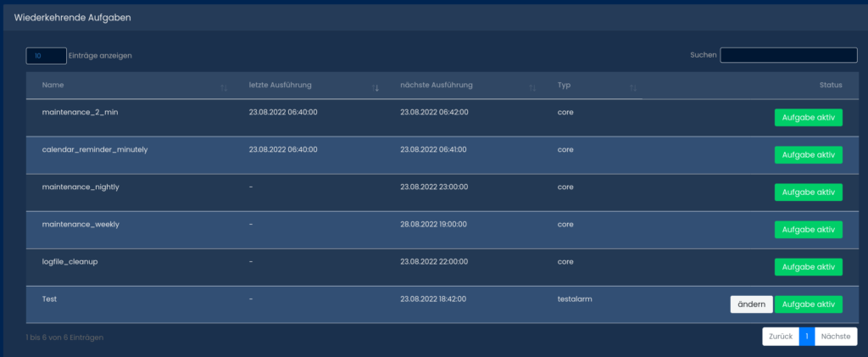Screen dimensions: 868x357
Task: Click the Status column header
Action: click(830, 85)
